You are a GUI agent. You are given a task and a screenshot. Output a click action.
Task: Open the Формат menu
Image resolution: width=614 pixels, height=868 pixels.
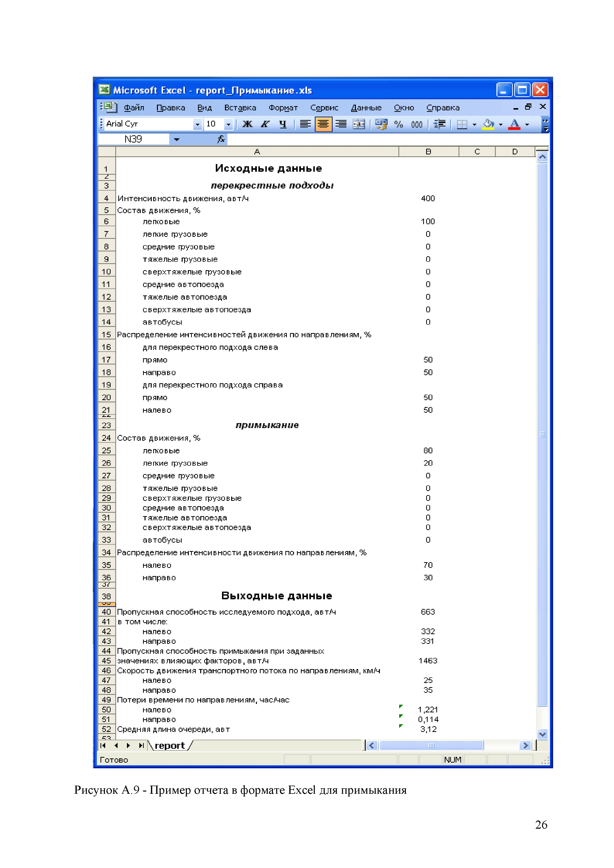(283, 108)
